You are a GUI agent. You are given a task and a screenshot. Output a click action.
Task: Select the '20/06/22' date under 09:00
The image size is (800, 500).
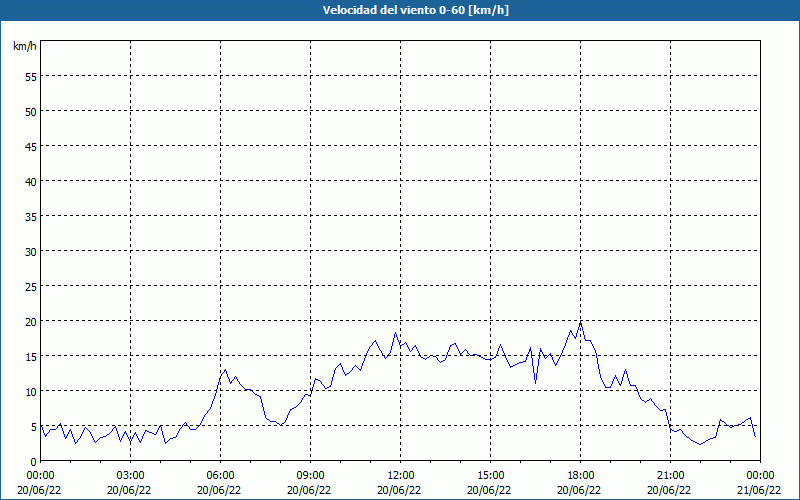[x=309, y=490]
